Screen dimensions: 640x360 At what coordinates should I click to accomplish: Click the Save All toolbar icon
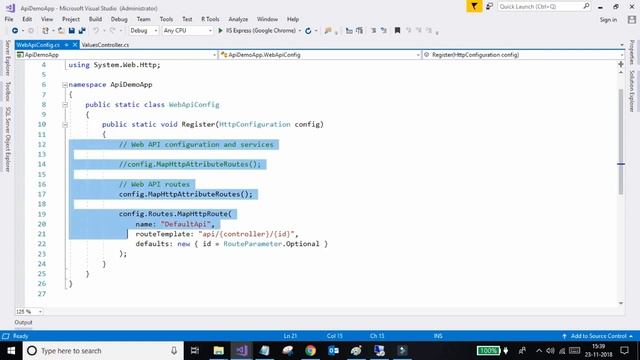[x=82, y=31]
